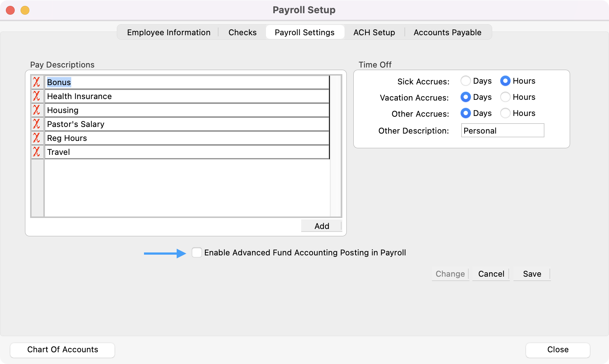Select the Health Insurance description field
The width and height of the screenshot is (609, 364).
(x=187, y=96)
